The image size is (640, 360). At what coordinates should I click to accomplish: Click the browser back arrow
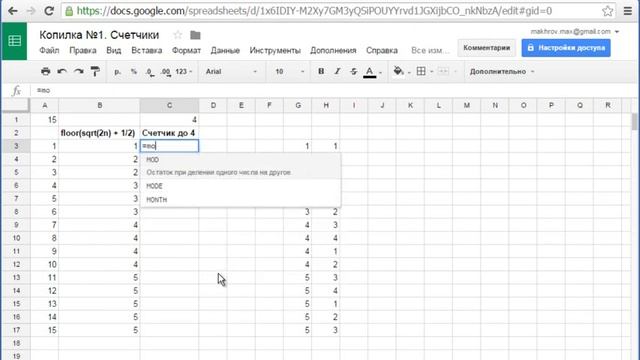point(13,11)
